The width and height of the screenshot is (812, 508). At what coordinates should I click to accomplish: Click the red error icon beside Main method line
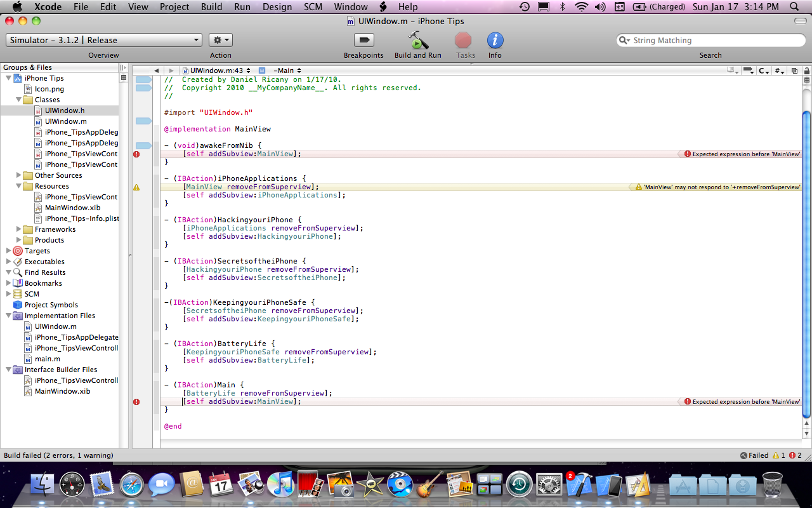click(136, 402)
